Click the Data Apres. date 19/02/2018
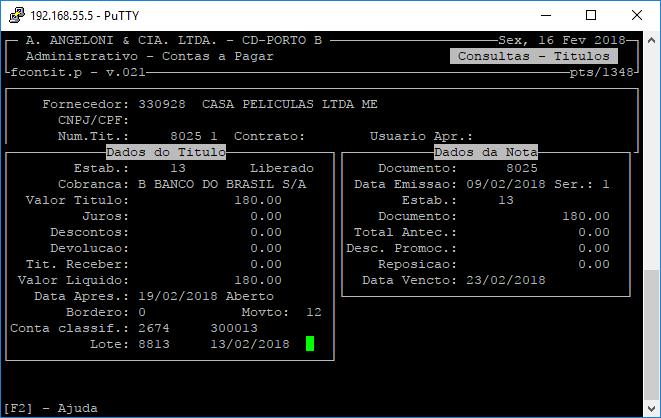Screen dimensions: 661x418 (x=174, y=296)
